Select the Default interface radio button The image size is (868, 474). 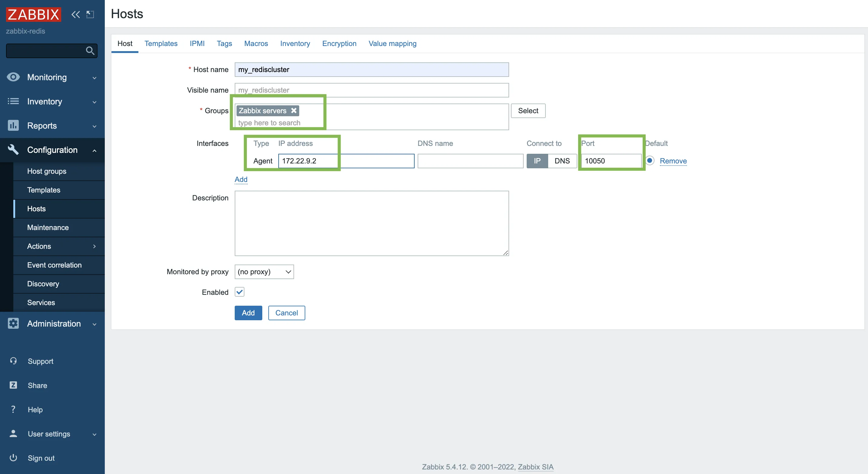650,161
